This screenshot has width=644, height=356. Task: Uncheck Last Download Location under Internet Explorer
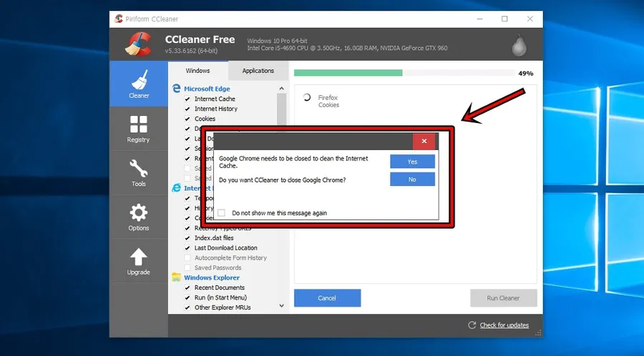(x=187, y=248)
